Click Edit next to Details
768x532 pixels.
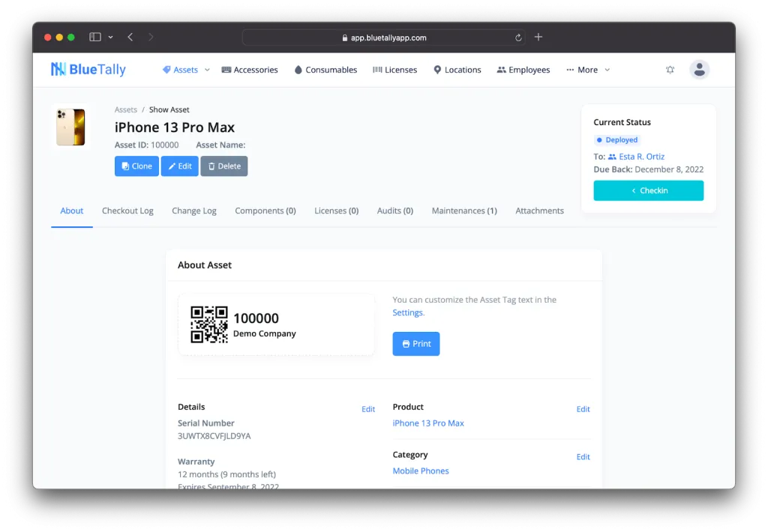[x=368, y=409]
